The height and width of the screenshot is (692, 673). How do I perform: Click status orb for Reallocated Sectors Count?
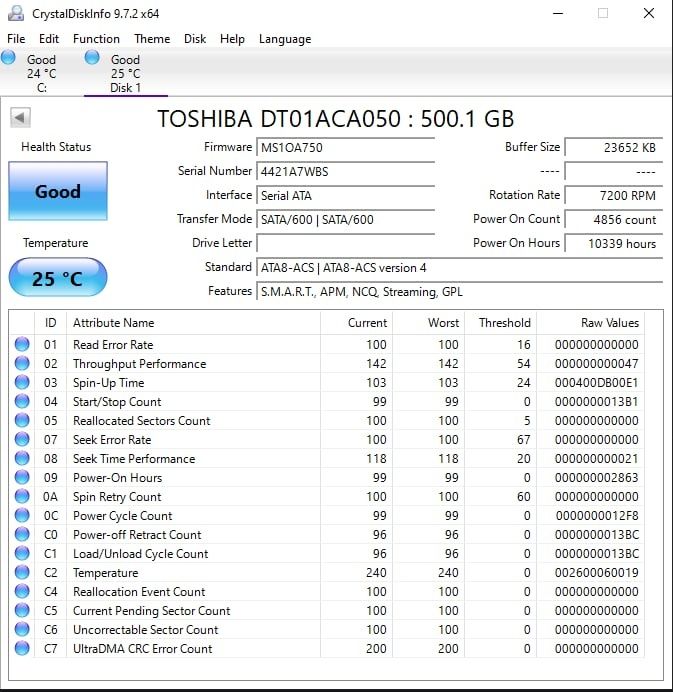pyautogui.click(x=22, y=420)
